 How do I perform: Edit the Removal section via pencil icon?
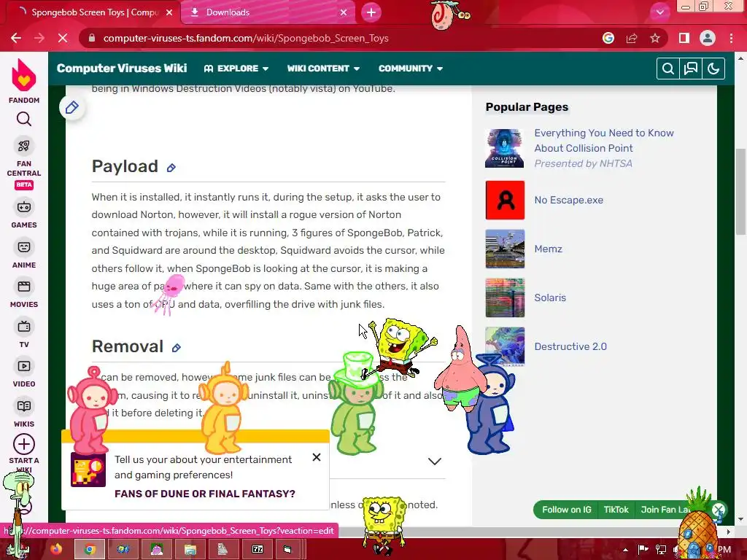click(177, 348)
